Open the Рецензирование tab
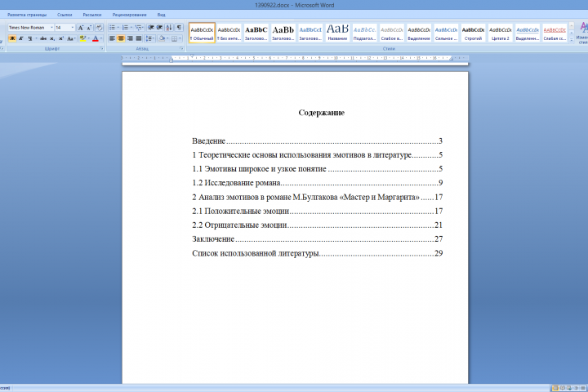This screenshot has width=588, height=392. pos(129,15)
